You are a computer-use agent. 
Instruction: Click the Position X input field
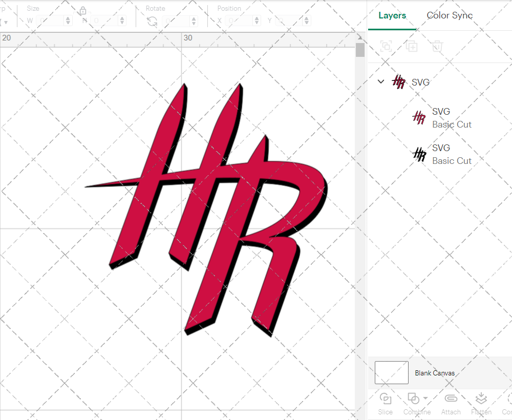[x=239, y=20]
